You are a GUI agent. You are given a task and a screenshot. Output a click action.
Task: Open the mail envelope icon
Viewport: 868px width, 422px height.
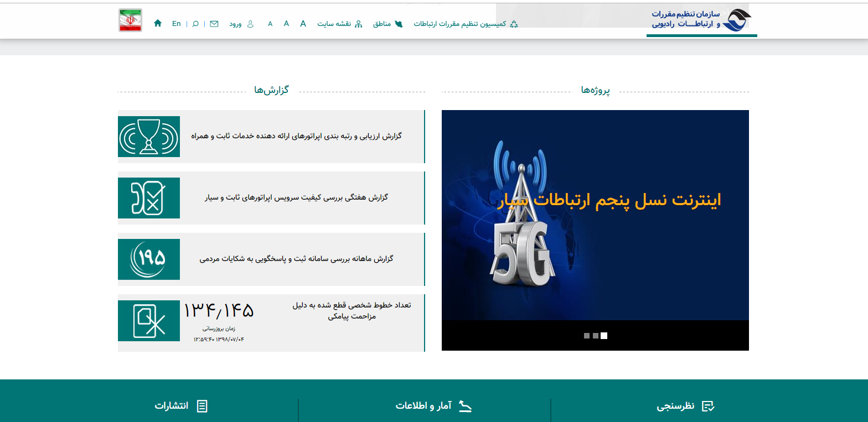click(214, 24)
